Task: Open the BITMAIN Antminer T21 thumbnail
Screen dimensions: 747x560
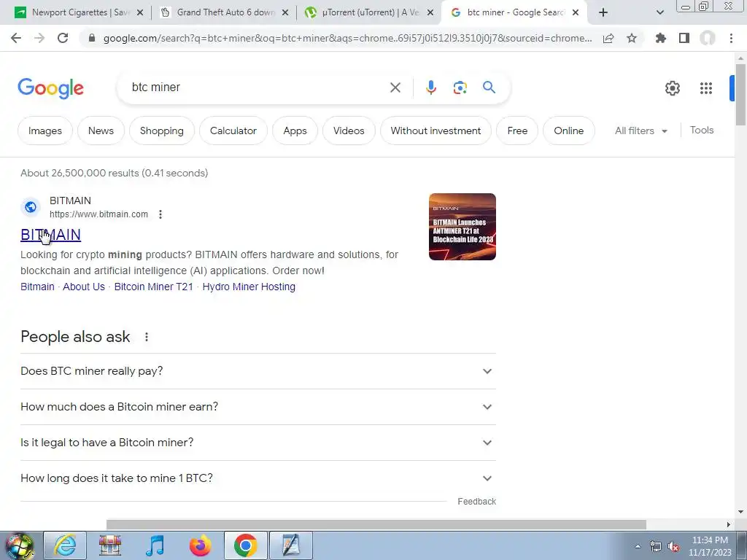Action: [462, 227]
